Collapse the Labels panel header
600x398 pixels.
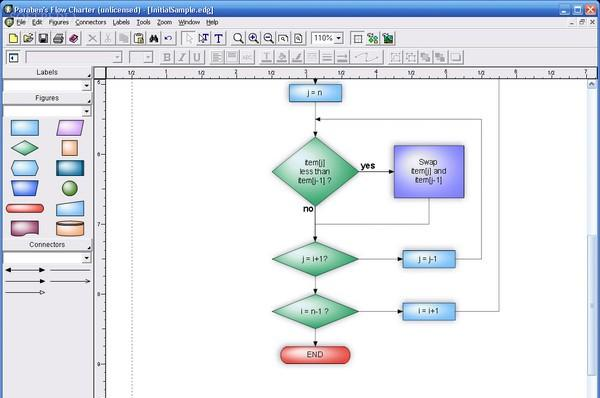click(47, 72)
